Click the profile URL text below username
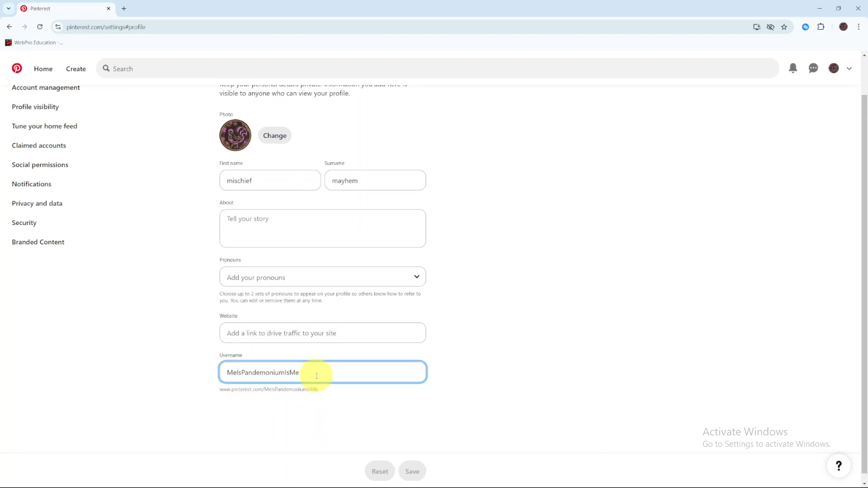 [x=269, y=389]
